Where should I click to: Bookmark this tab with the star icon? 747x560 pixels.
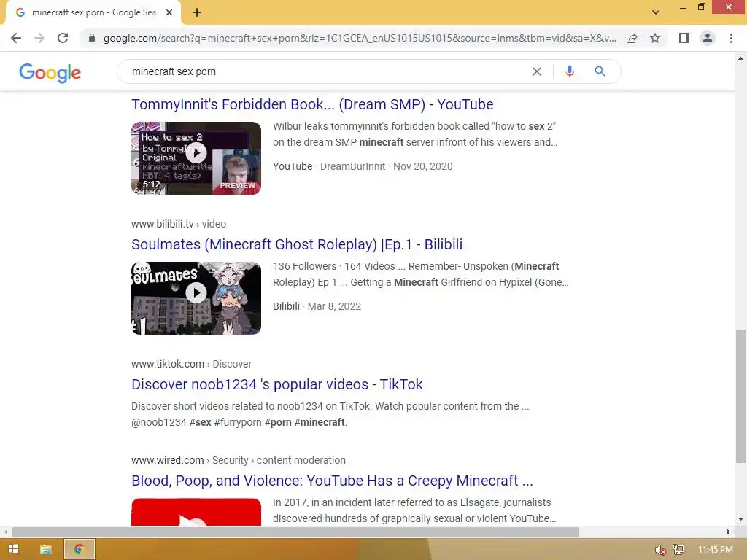pos(655,38)
